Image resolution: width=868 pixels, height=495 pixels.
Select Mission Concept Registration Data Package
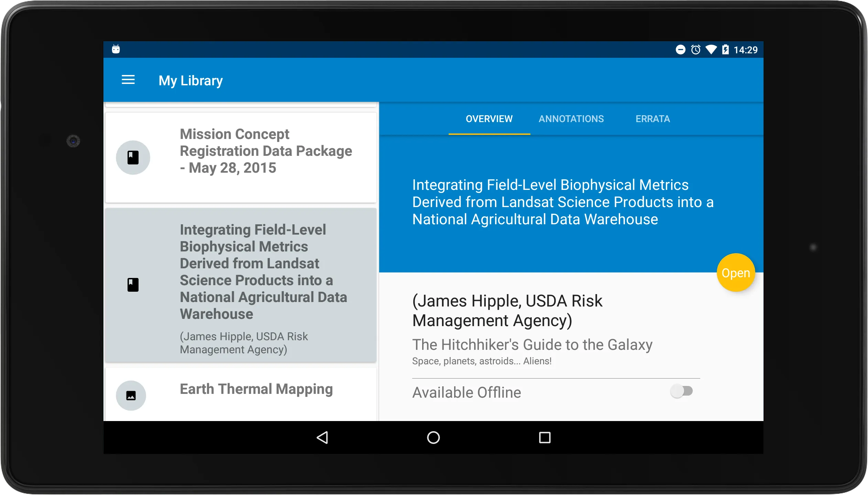point(243,158)
